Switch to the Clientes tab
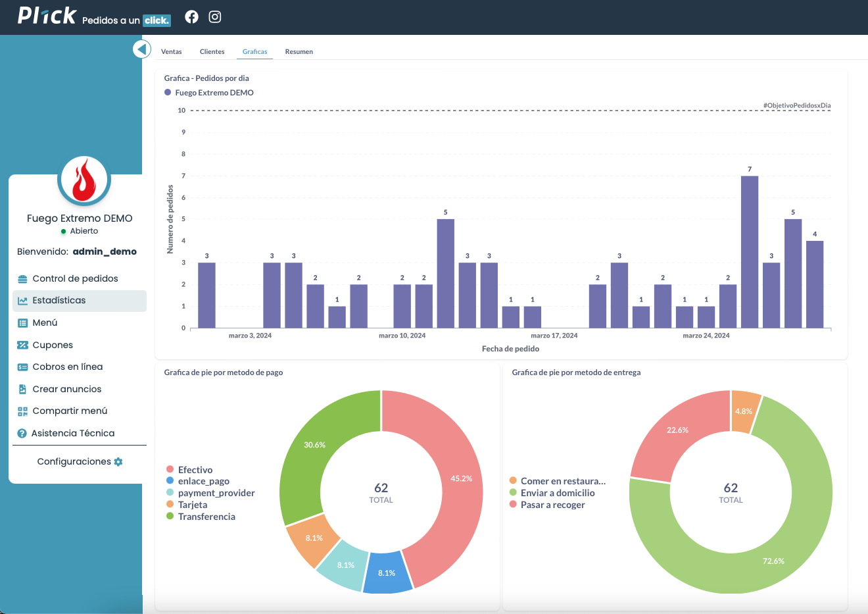The height and width of the screenshot is (614, 868). pyautogui.click(x=212, y=51)
